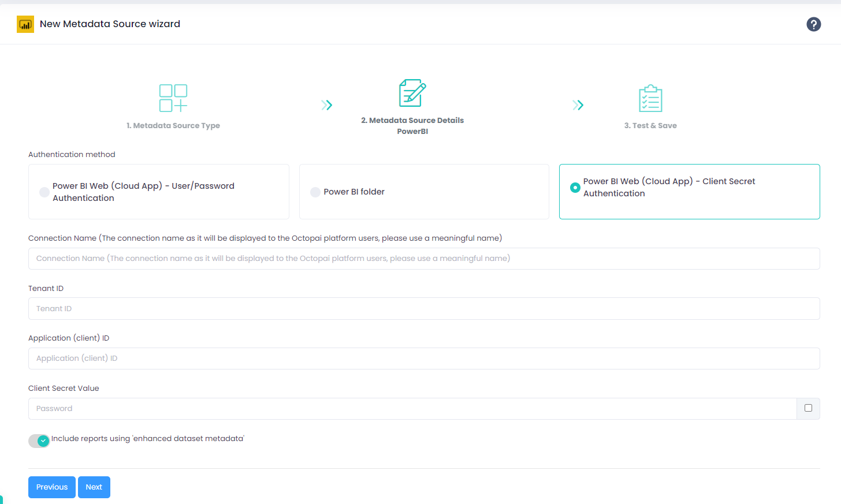
Task: Click the Metadata Source Type step icon
Action: pyautogui.click(x=173, y=98)
